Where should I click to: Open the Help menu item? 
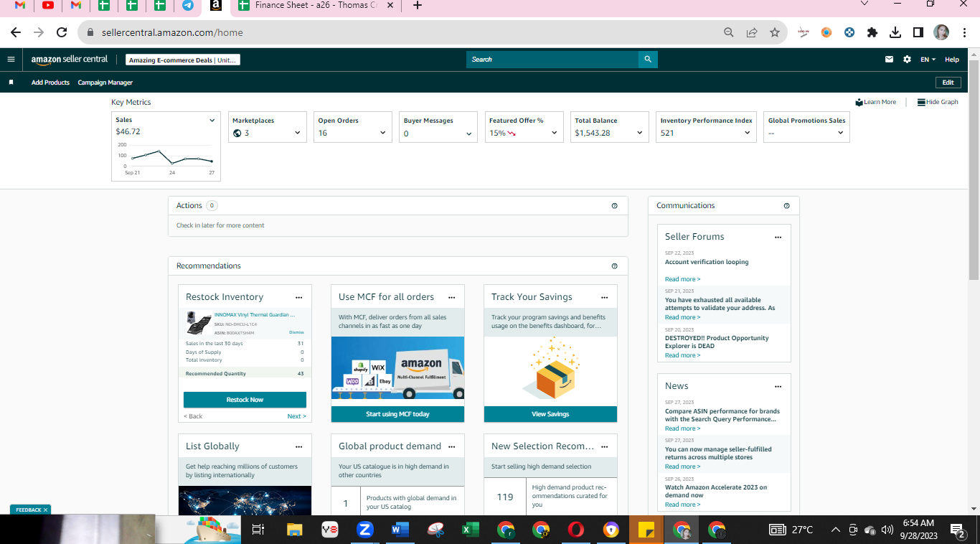coord(952,60)
